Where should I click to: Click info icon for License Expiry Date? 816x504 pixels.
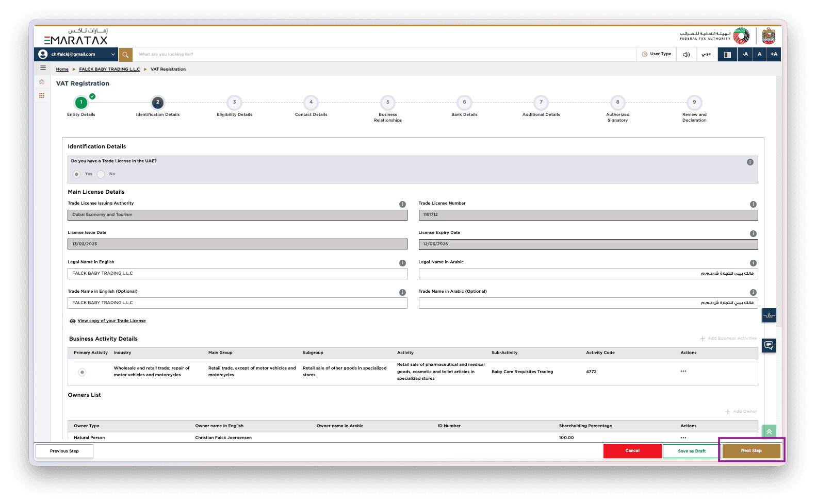pyautogui.click(x=753, y=234)
